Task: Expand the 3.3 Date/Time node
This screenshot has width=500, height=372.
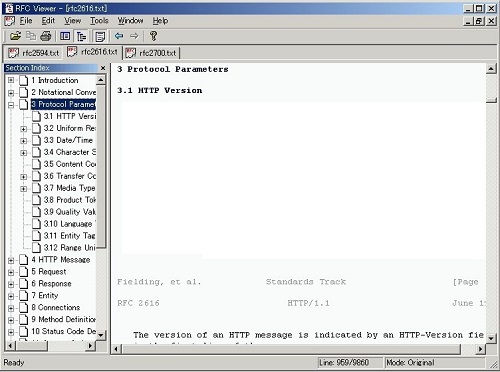Action: [24, 141]
